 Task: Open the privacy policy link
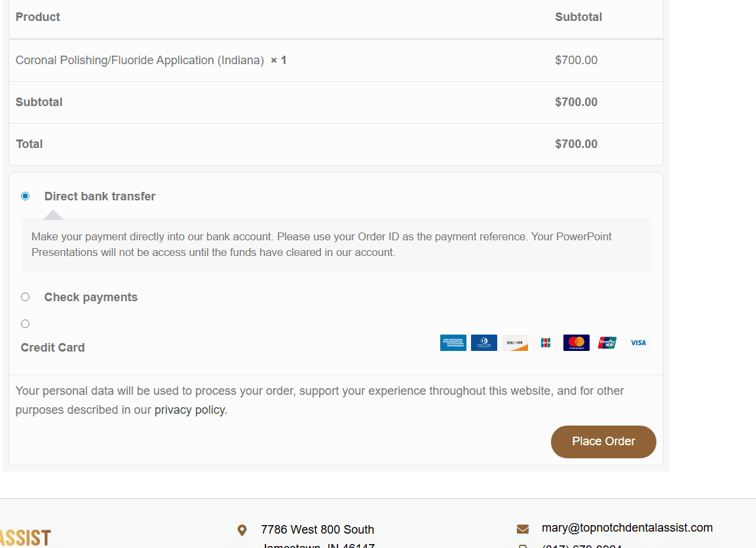point(189,410)
